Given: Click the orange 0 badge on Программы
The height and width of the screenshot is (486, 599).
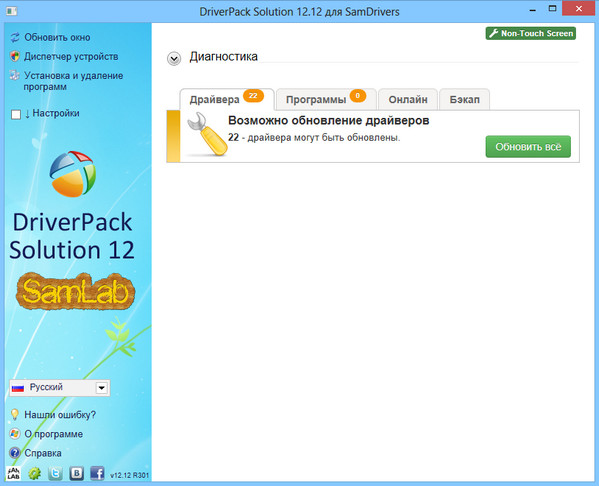Looking at the screenshot, I should click(358, 96).
